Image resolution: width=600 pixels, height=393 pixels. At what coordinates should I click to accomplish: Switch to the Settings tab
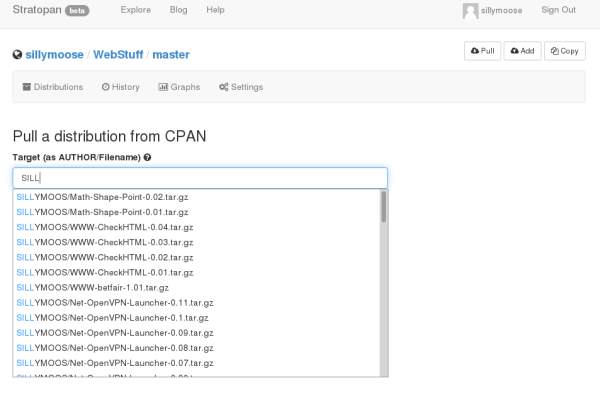[241, 87]
